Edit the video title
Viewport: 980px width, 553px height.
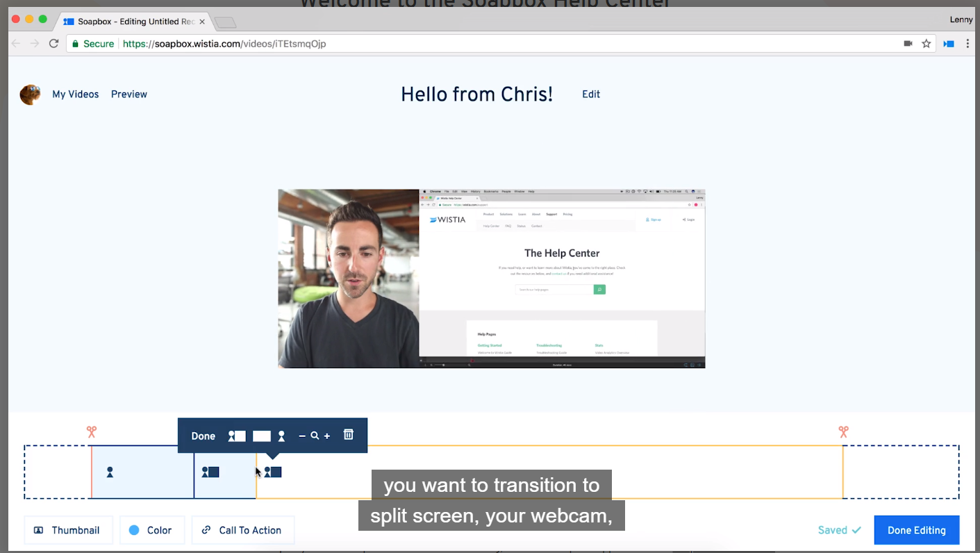pyautogui.click(x=591, y=94)
